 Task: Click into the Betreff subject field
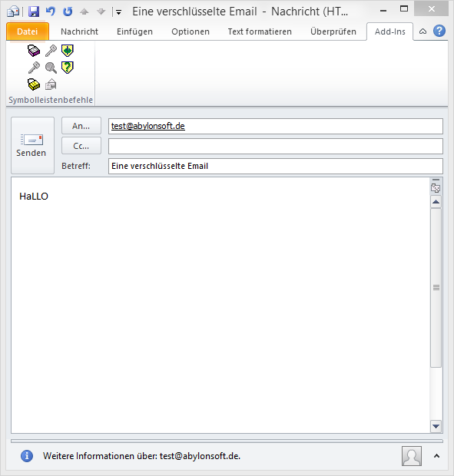[276, 166]
